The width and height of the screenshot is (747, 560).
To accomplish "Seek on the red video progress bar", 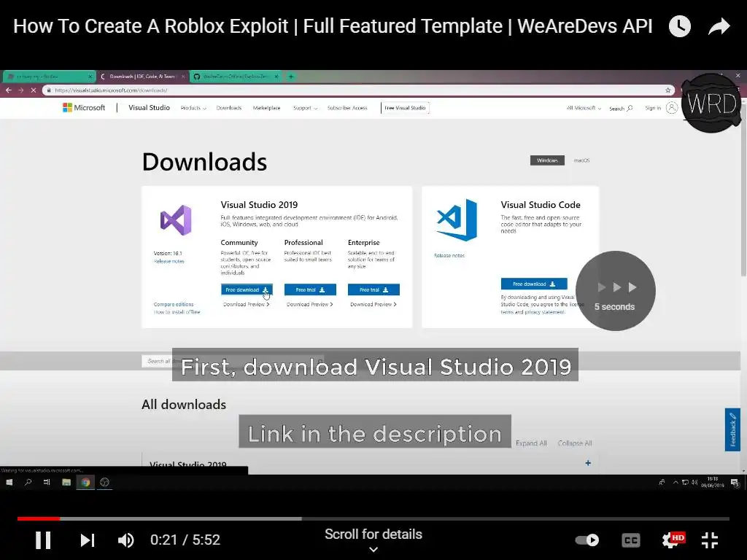I will click(x=39, y=518).
